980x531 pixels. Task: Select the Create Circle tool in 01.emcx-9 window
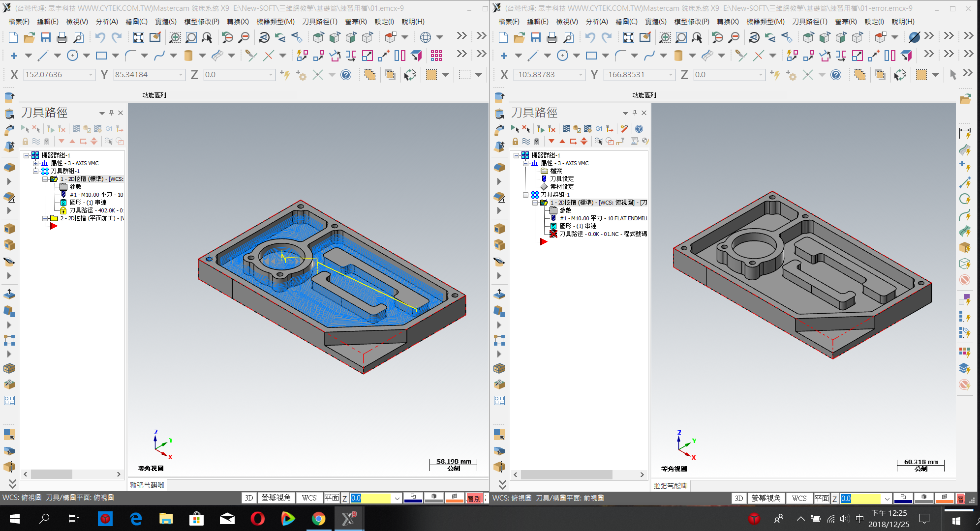(x=72, y=56)
